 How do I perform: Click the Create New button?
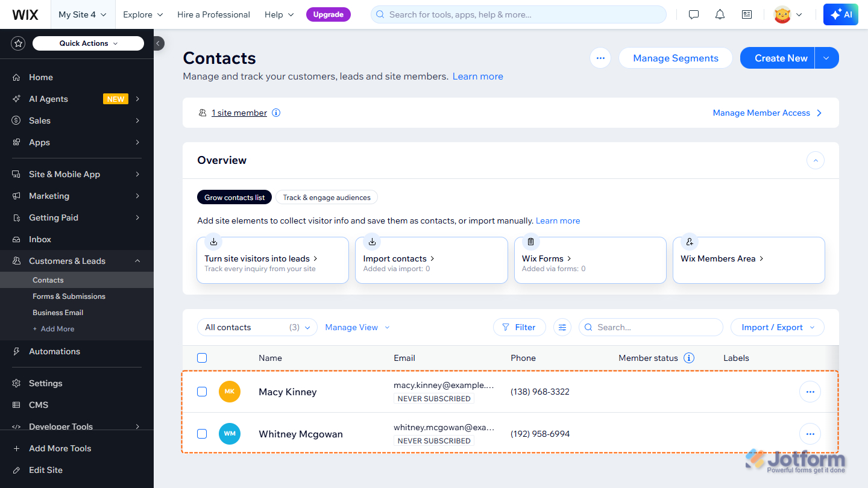pyautogui.click(x=778, y=58)
